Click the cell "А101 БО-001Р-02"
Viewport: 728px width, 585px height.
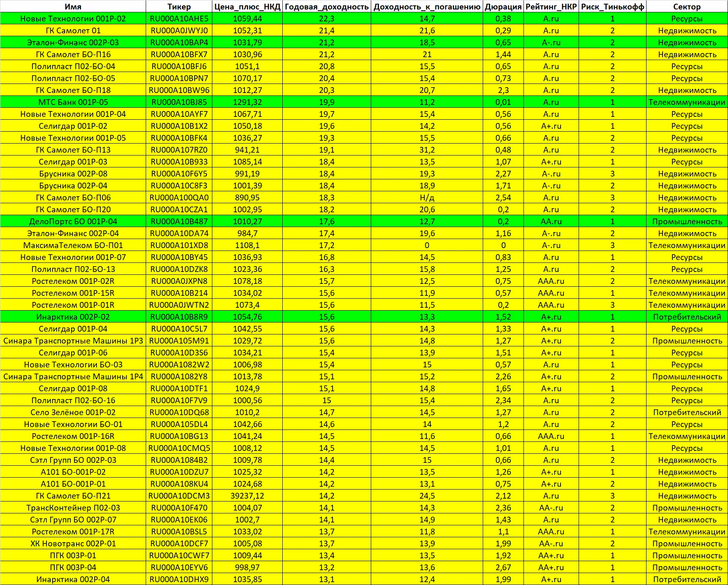[x=73, y=472]
